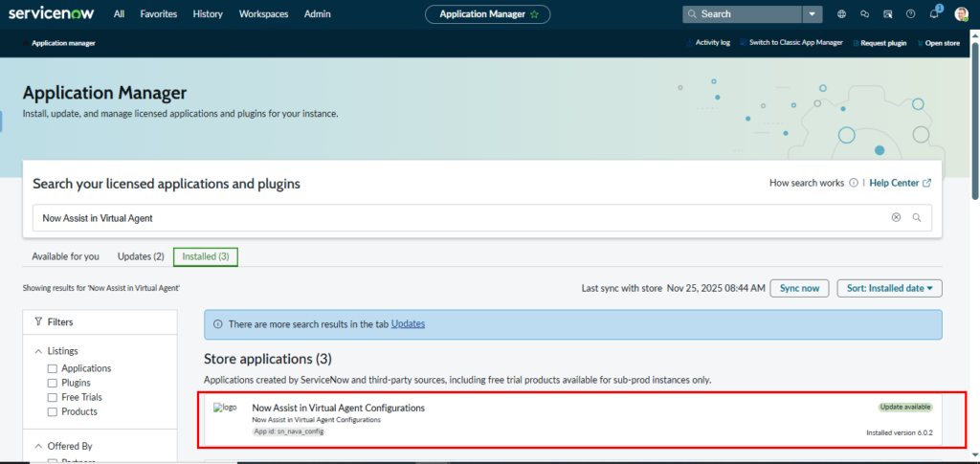Tick the Free Trials checkbox
980x464 pixels.
coord(53,397)
